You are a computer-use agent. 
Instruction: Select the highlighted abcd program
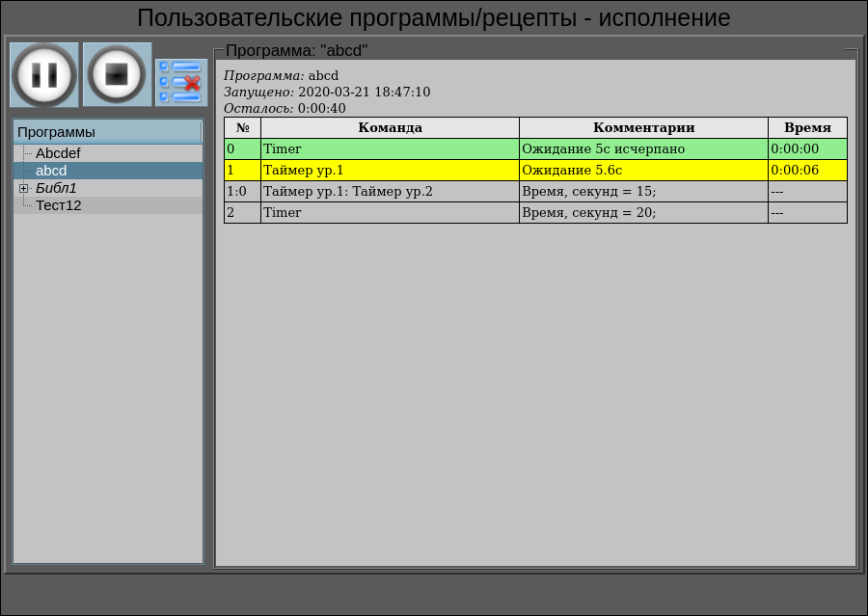pyautogui.click(x=51, y=171)
